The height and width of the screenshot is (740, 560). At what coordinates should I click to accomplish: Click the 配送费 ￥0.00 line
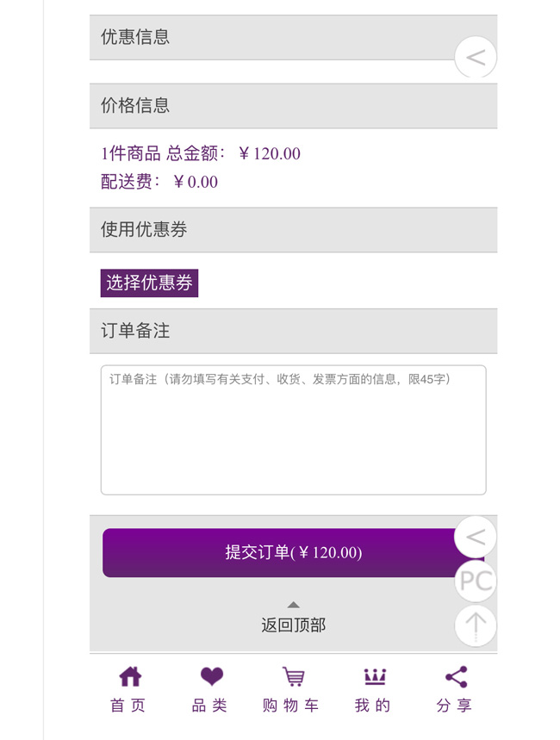click(x=159, y=182)
